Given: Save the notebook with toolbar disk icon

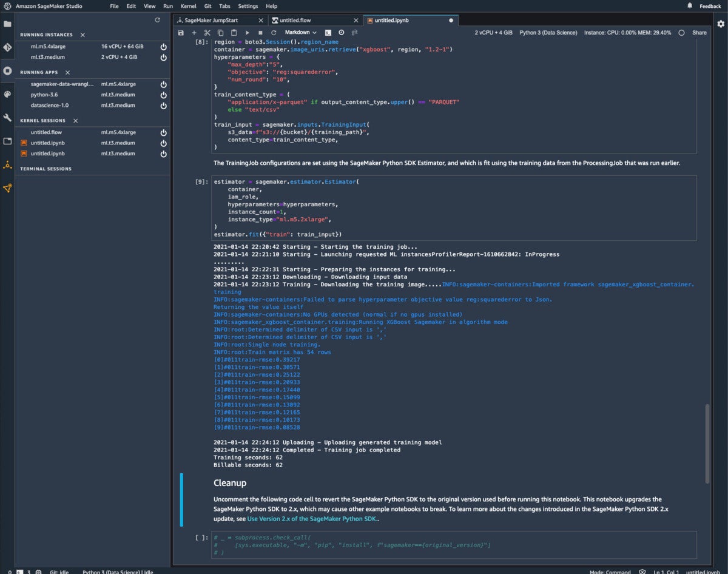Looking at the screenshot, I should click(x=181, y=32).
